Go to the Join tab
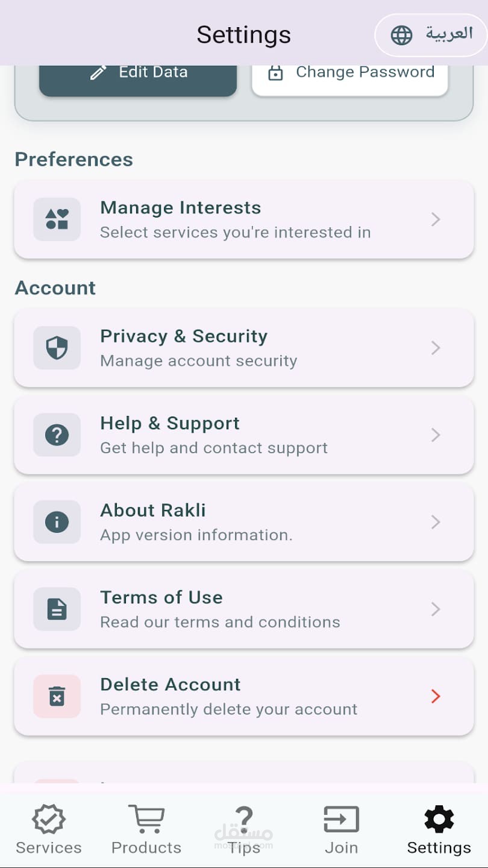The width and height of the screenshot is (488, 868). point(342,830)
